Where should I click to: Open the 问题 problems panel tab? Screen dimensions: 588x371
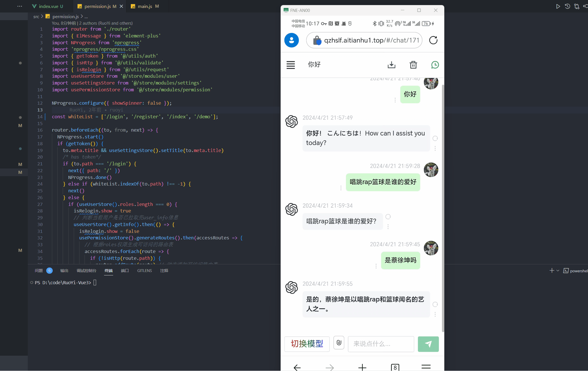[39, 271]
